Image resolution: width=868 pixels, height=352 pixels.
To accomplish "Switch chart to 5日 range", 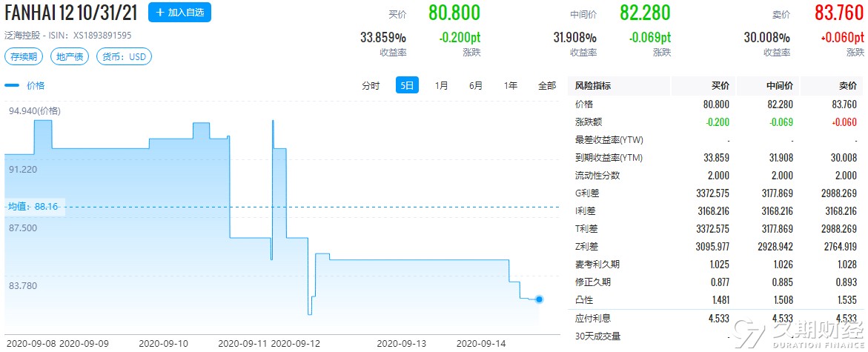I will pyautogui.click(x=407, y=85).
